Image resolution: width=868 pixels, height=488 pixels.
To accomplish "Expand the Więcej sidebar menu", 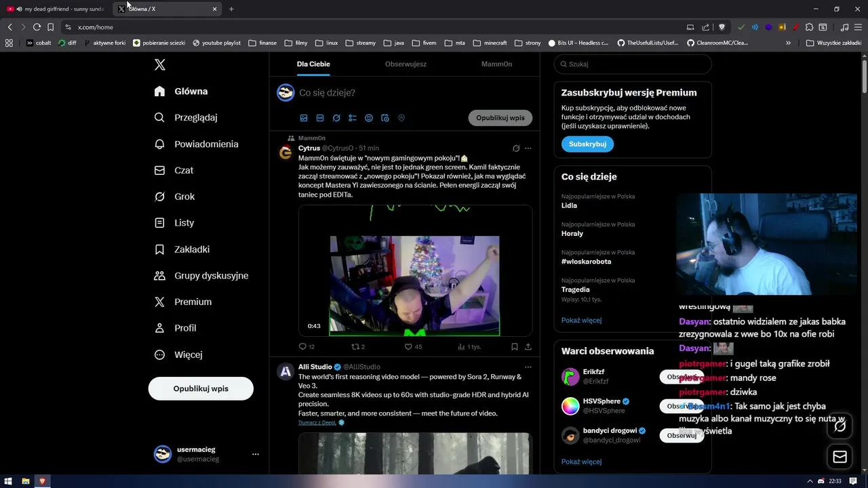I will 178,354.
